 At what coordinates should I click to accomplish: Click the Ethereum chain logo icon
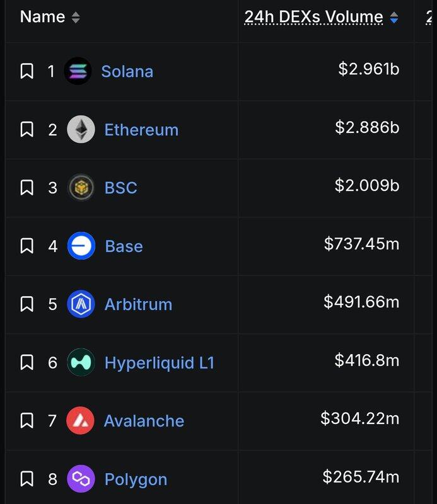81,130
